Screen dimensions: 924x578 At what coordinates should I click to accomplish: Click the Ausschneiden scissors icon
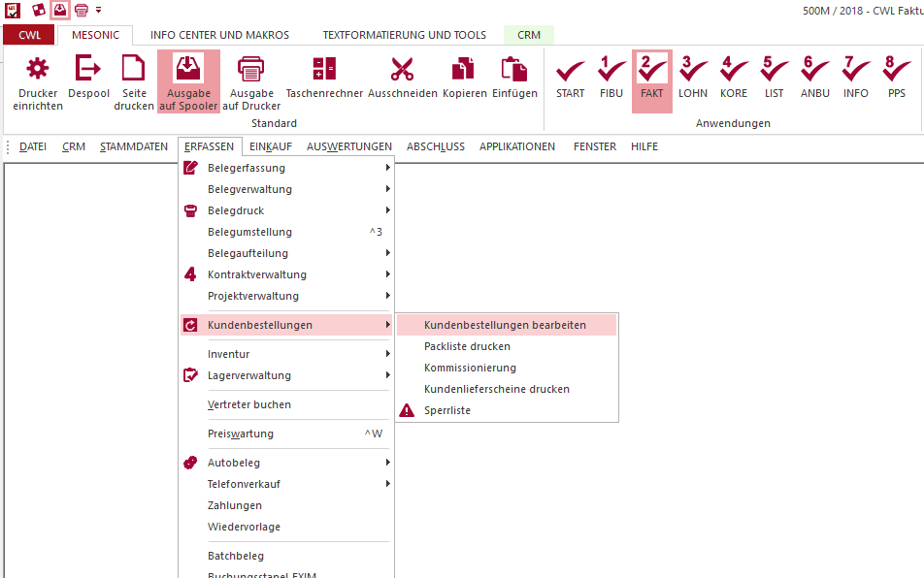[402, 71]
